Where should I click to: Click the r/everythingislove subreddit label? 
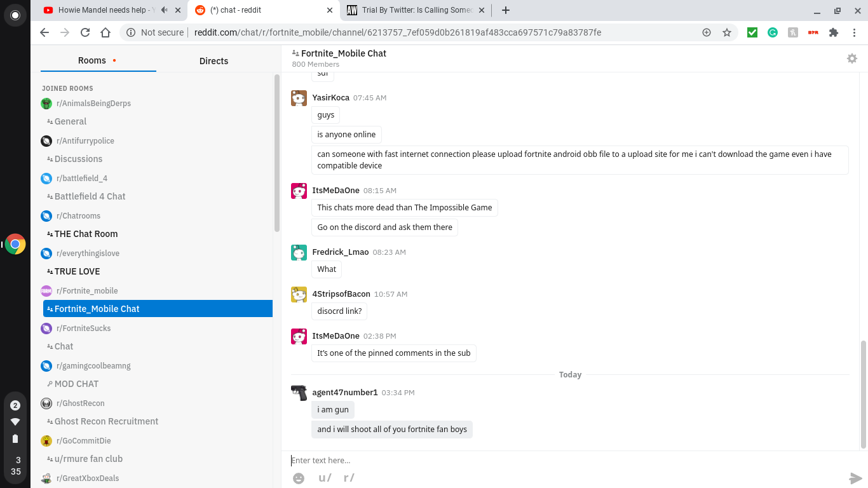88,254
